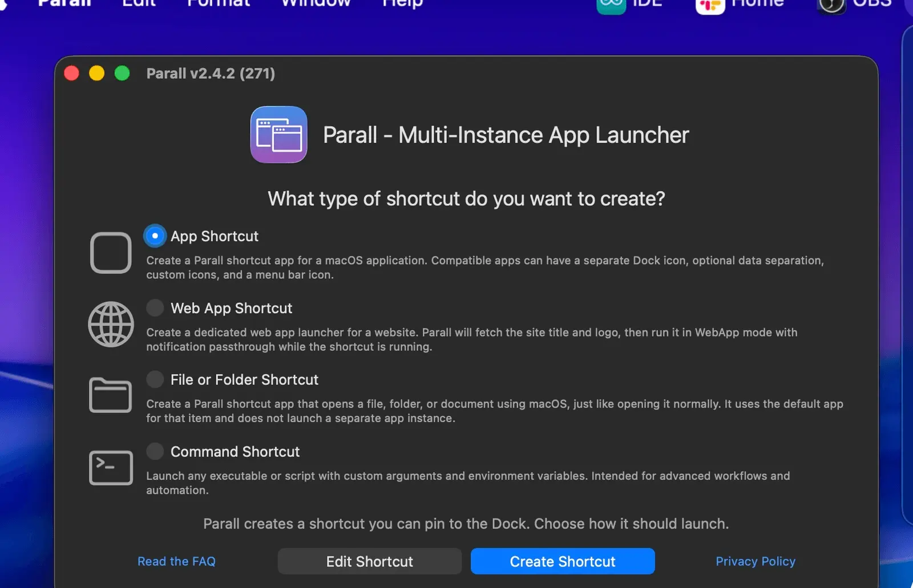
Task: Select the File or Folder Shortcut option
Action: click(155, 379)
